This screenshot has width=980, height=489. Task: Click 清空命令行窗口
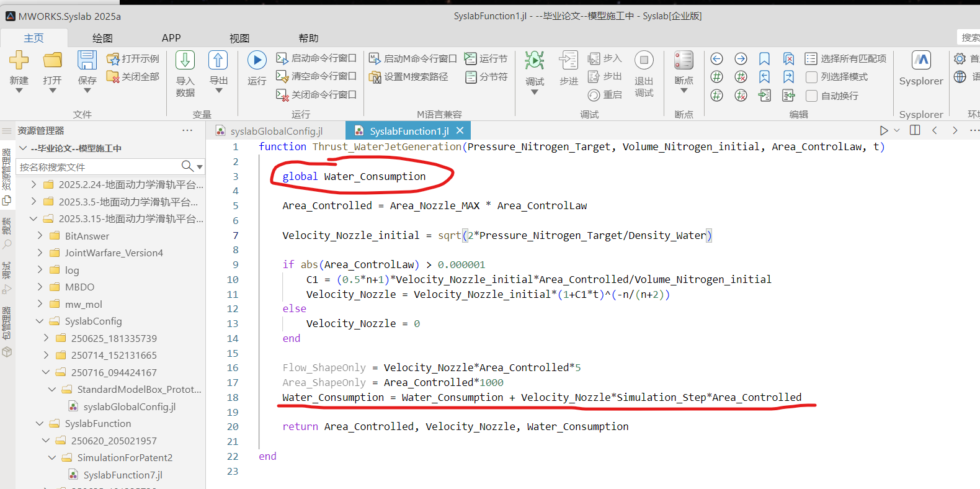click(x=316, y=76)
